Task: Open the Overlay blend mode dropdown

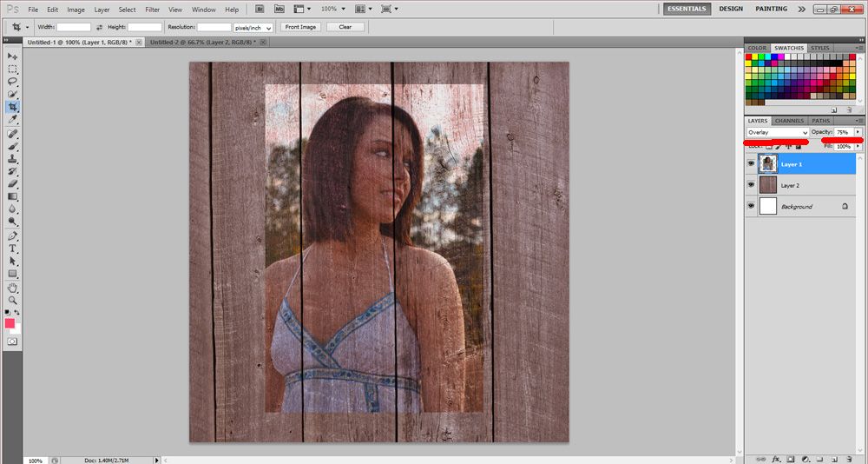Action: pos(777,132)
